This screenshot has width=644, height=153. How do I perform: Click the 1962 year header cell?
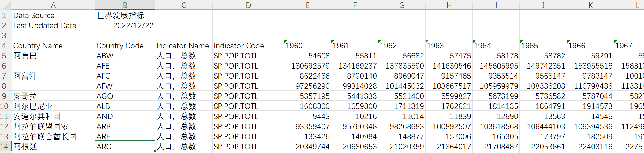click(402, 46)
